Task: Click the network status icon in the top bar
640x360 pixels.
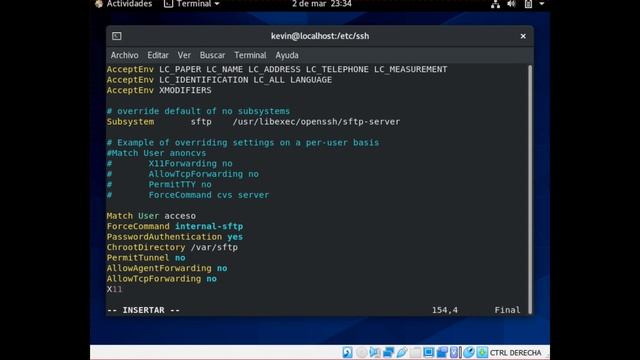Action: pyautogui.click(x=496, y=4)
